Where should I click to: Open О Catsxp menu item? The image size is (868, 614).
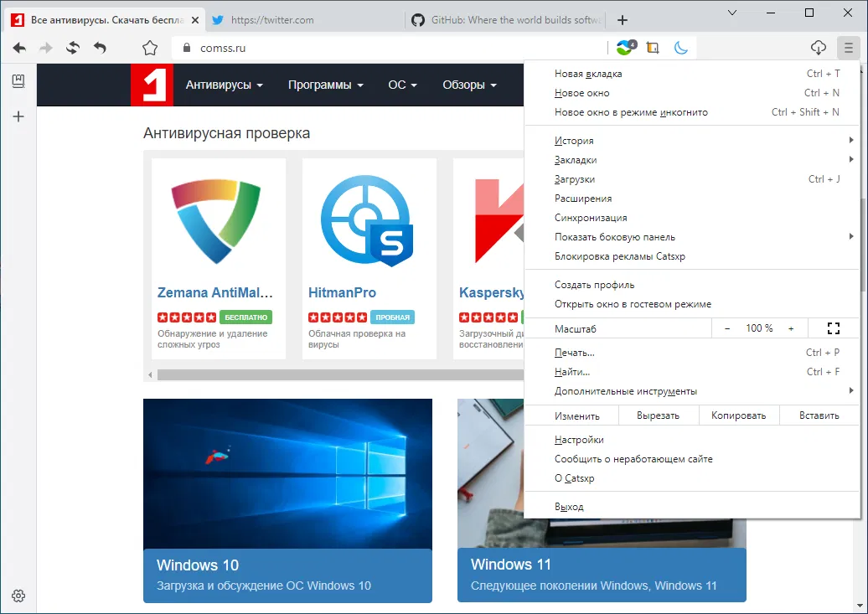692,478
